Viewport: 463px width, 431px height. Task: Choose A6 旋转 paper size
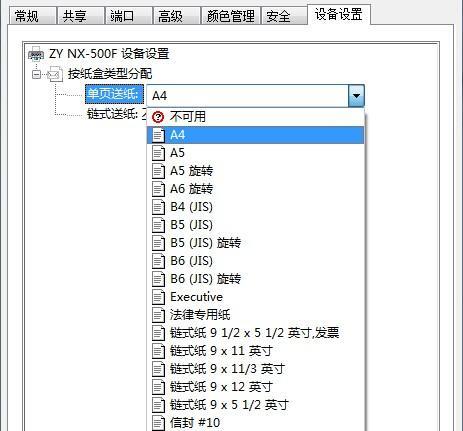pyautogui.click(x=256, y=189)
